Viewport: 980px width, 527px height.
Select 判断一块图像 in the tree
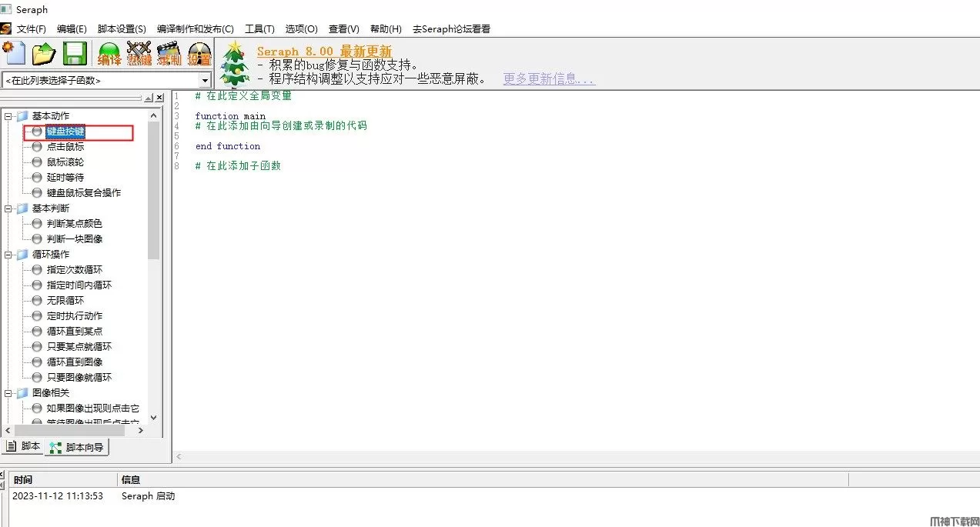click(x=75, y=239)
